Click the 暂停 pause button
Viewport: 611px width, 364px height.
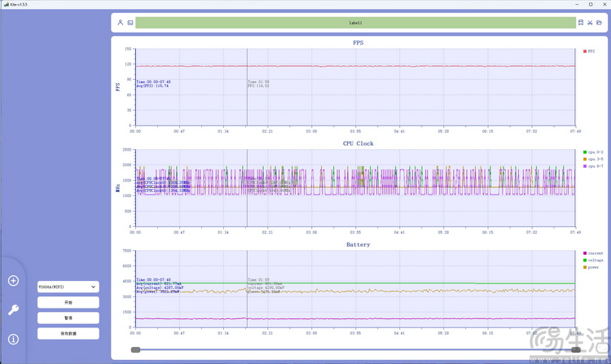[x=68, y=318]
